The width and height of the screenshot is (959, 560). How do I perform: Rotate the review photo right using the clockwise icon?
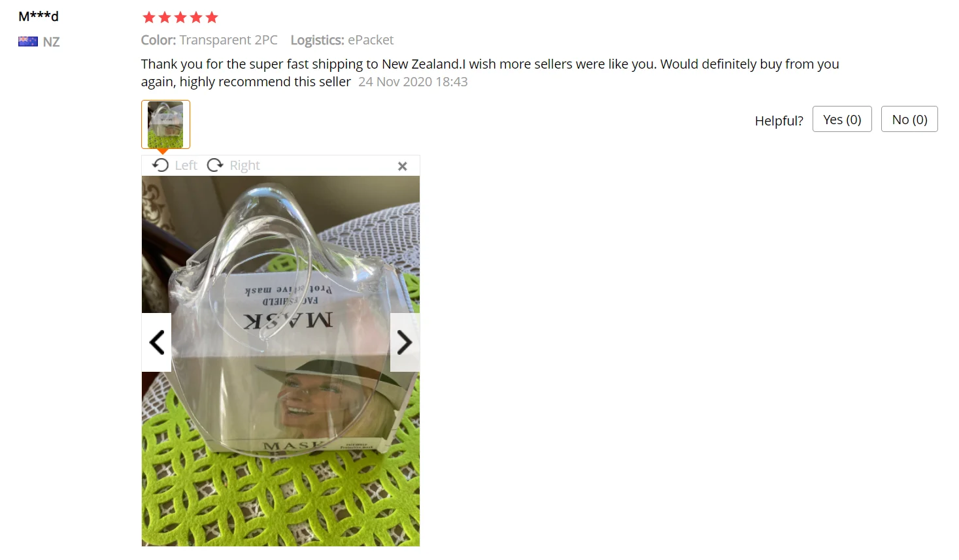tap(215, 165)
